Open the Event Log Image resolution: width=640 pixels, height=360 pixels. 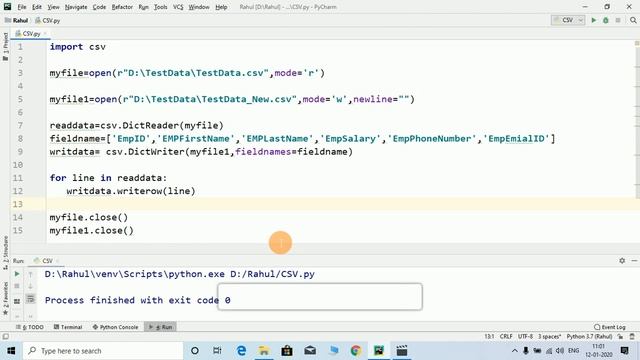point(610,327)
